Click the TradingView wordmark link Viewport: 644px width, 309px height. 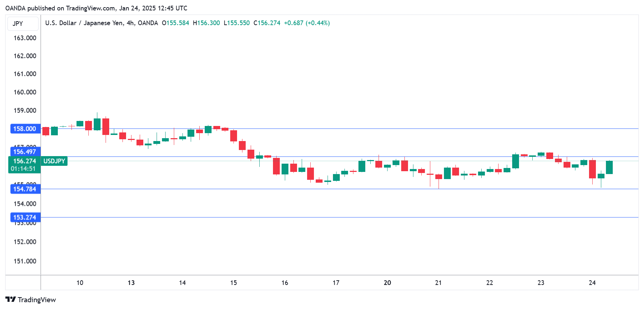(37, 300)
